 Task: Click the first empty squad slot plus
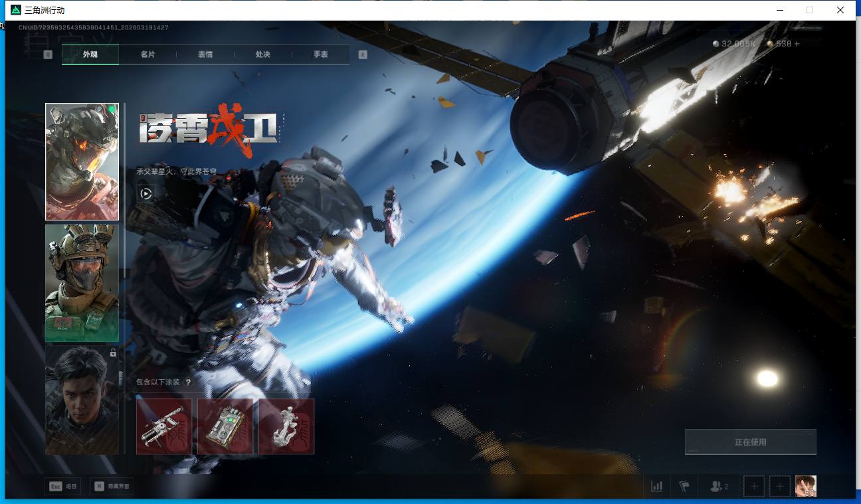pos(753,487)
